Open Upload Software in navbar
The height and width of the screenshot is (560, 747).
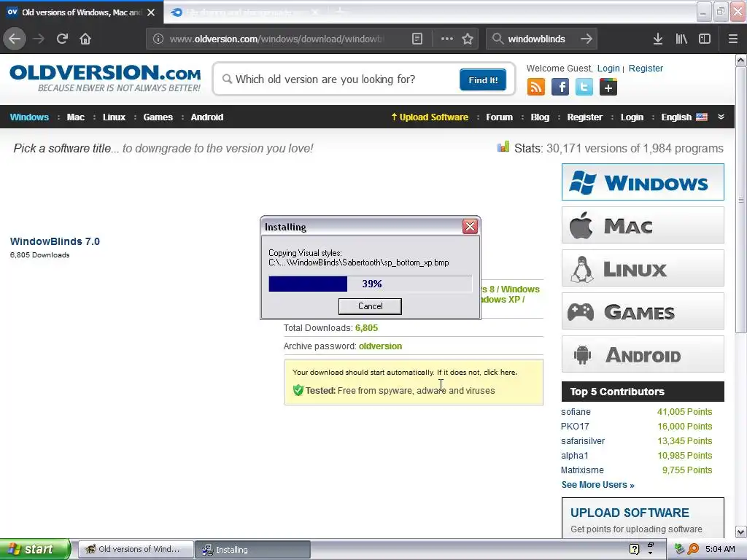(x=430, y=117)
